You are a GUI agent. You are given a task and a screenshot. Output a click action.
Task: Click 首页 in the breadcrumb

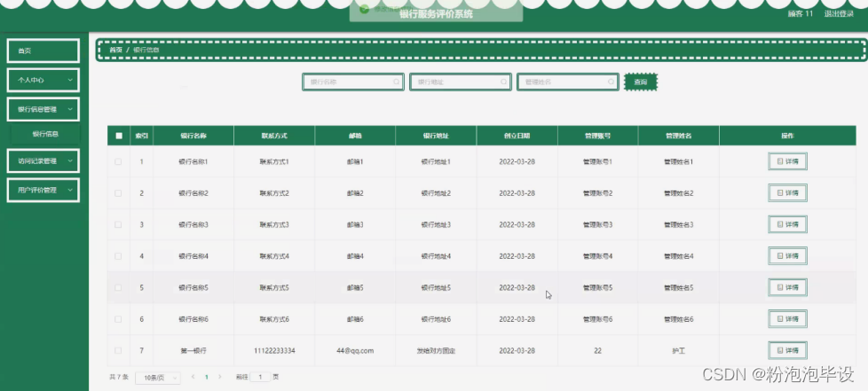[115, 50]
